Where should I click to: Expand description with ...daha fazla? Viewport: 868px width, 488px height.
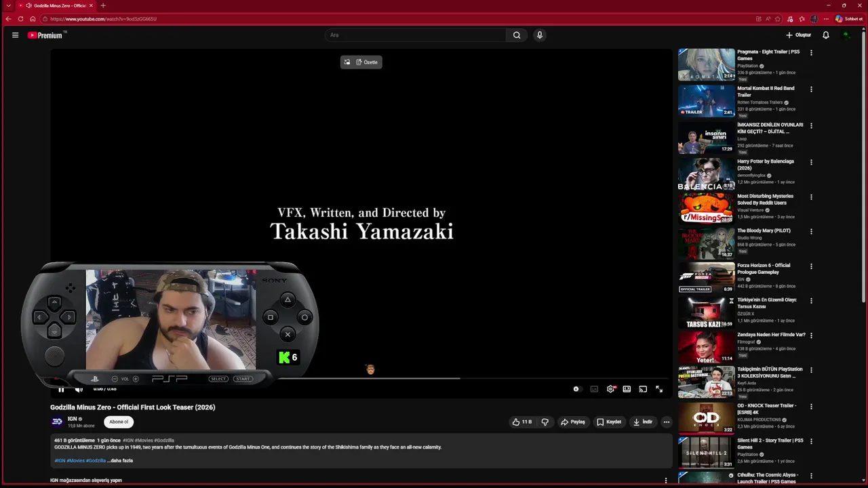pos(120,461)
